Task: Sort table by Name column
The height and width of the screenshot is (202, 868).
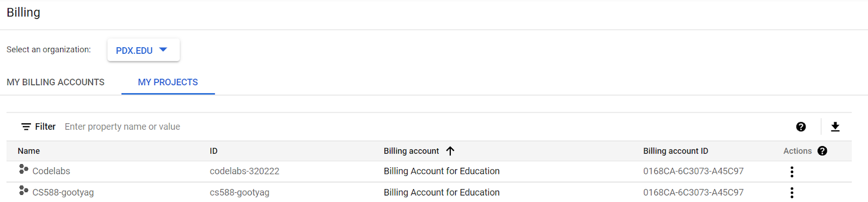Action: [29, 151]
